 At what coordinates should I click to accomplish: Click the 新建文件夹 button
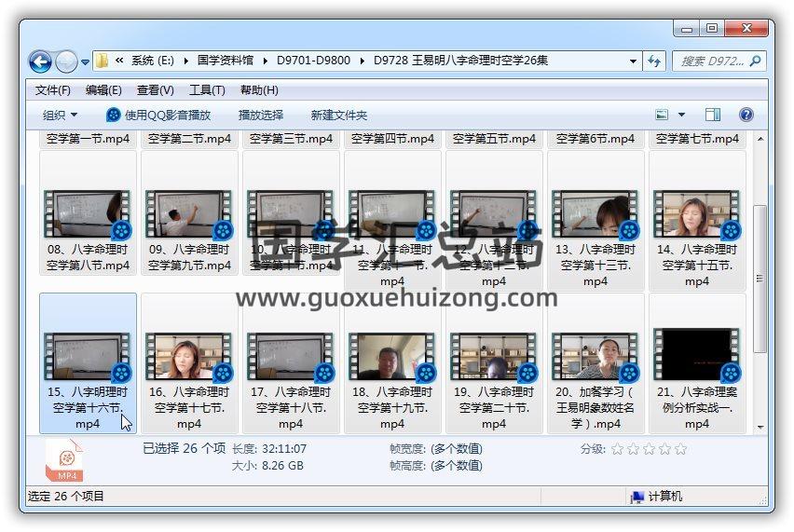(339, 115)
